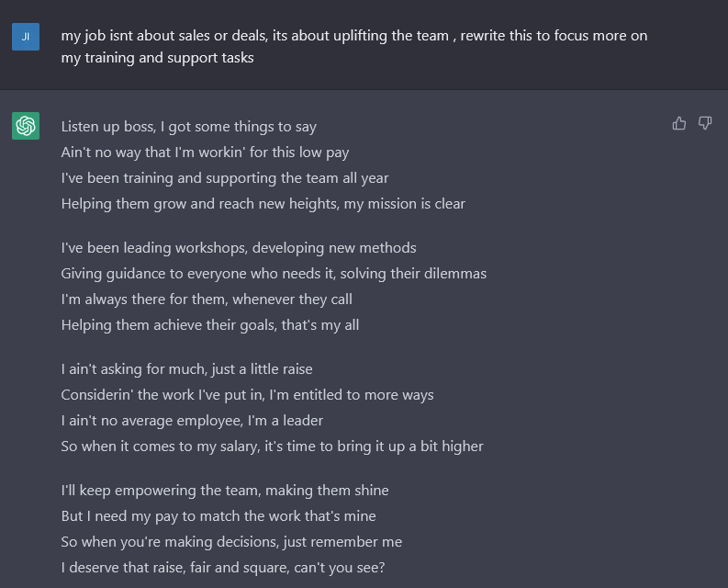Click the line "I'm always there for them, whenever they call"
Screen dimensions: 728x588
[x=207, y=300]
